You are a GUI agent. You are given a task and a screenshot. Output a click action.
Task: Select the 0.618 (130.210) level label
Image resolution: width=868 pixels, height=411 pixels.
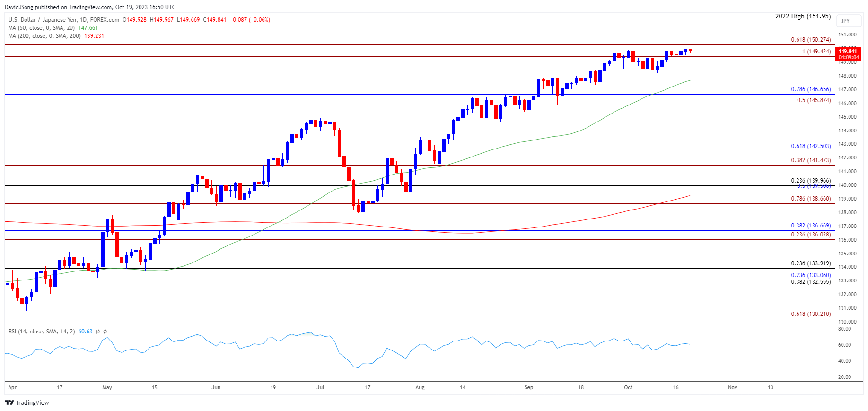pos(811,314)
